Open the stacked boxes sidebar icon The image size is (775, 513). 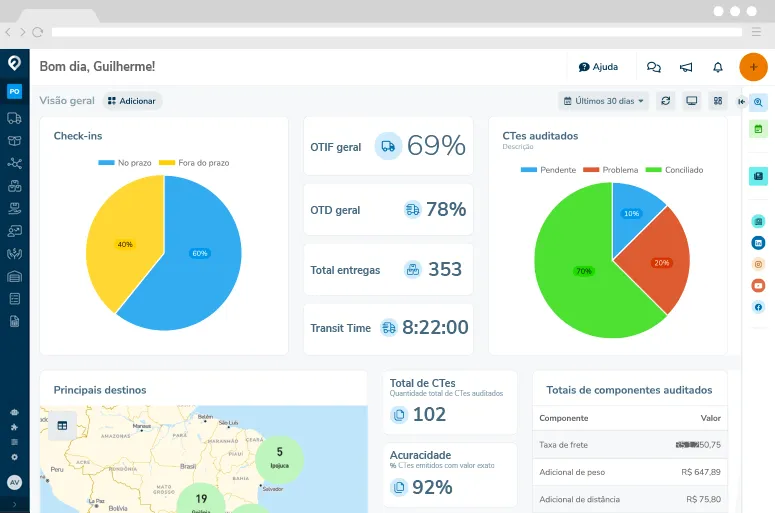[x=14, y=186]
